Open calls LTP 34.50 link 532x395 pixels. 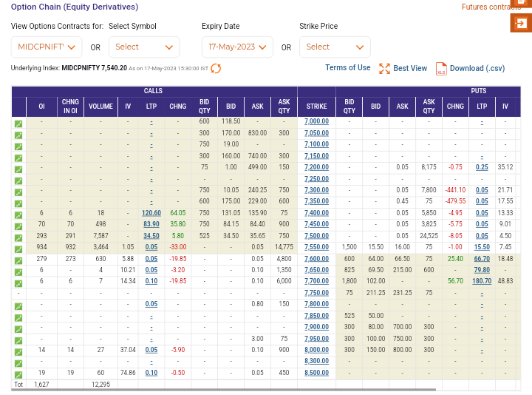pyautogui.click(x=151, y=236)
